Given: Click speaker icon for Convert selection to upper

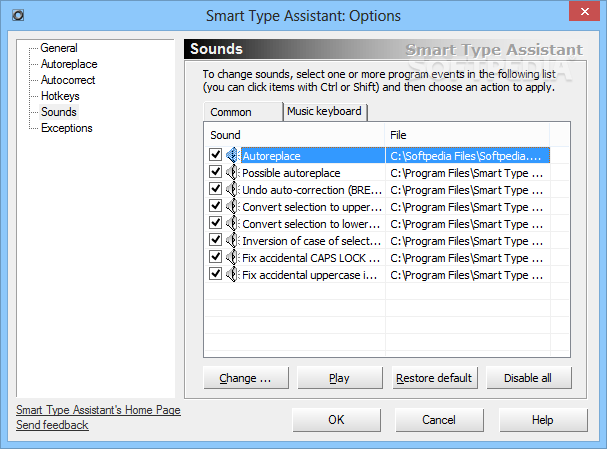Looking at the screenshot, I should [232, 206].
